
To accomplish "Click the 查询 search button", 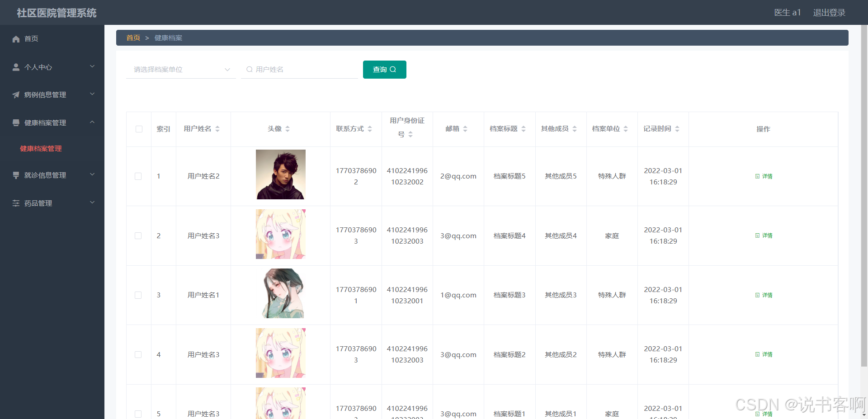I will coord(385,70).
